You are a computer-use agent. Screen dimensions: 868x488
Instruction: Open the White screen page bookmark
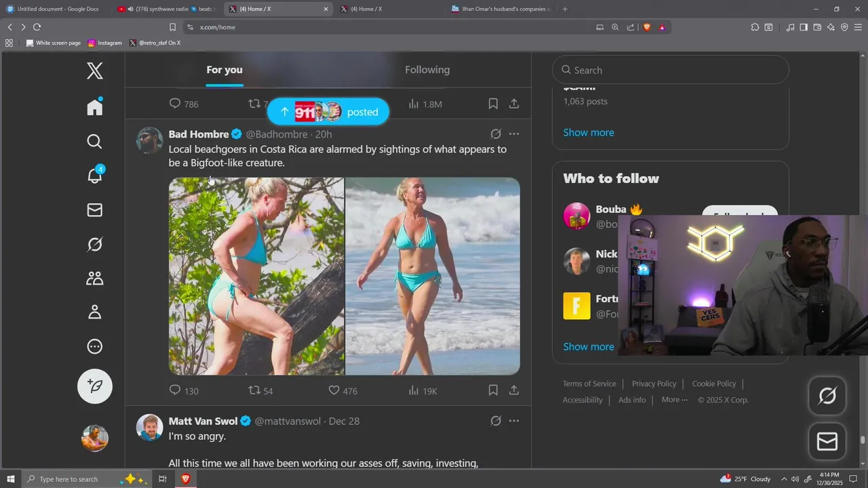[x=53, y=43]
